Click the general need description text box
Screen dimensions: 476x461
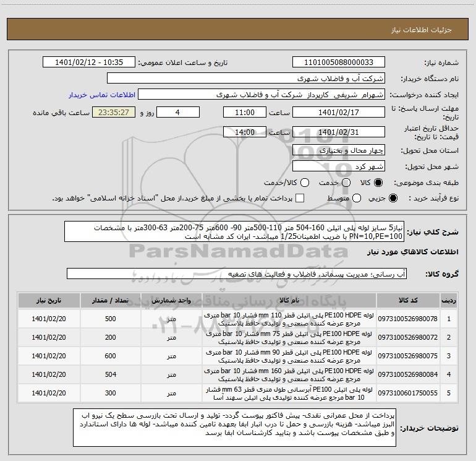234,232
